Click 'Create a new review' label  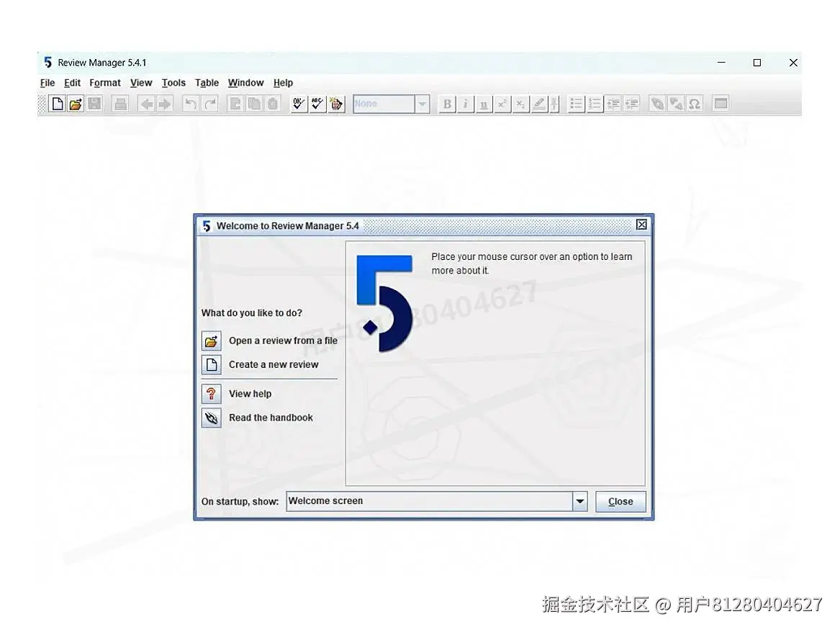[274, 365]
